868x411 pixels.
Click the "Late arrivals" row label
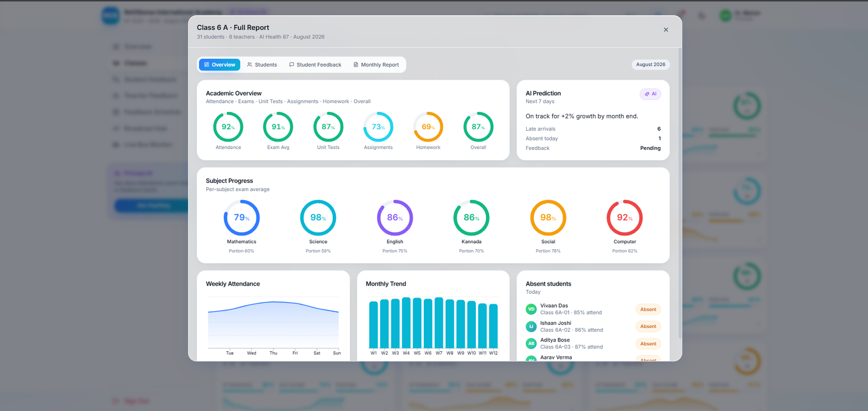point(540,129)
